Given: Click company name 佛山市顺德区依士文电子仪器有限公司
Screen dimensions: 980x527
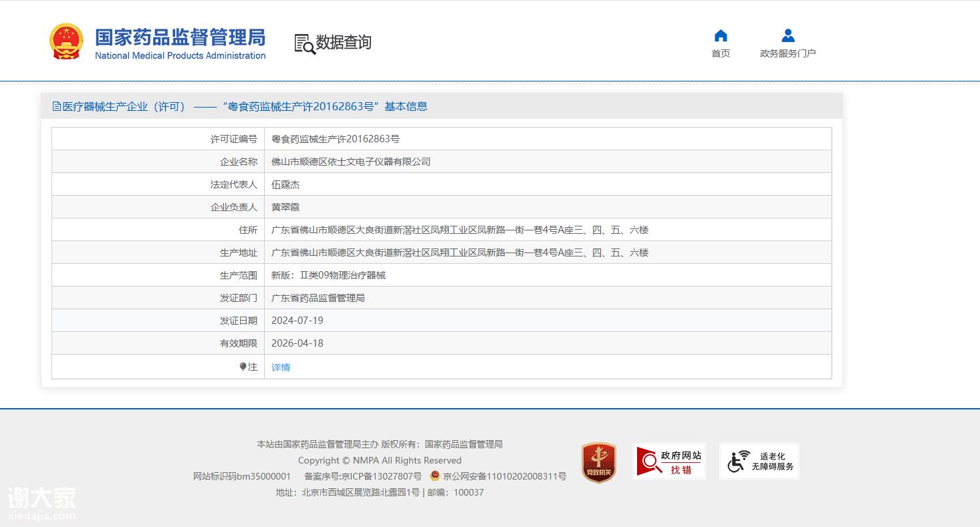Looking at the screenshot, I should 350,162.
